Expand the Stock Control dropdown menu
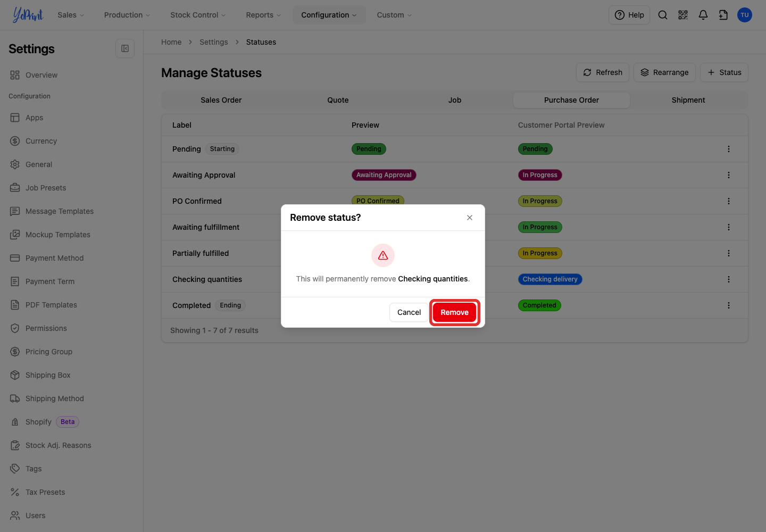The height and width of the screenshot is (532, 766). point(198,15)
